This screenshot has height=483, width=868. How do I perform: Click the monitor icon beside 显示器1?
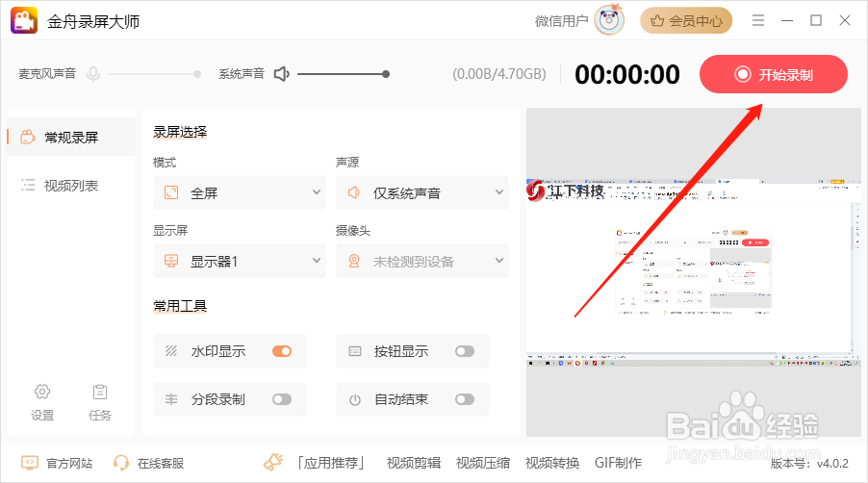[171, 261]
